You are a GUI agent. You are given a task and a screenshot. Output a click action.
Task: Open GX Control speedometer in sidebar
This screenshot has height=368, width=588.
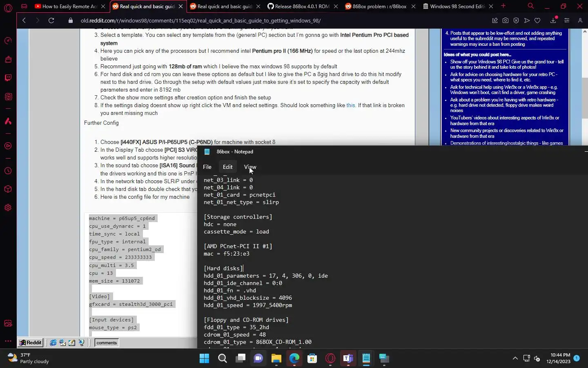tap(8, 40)
